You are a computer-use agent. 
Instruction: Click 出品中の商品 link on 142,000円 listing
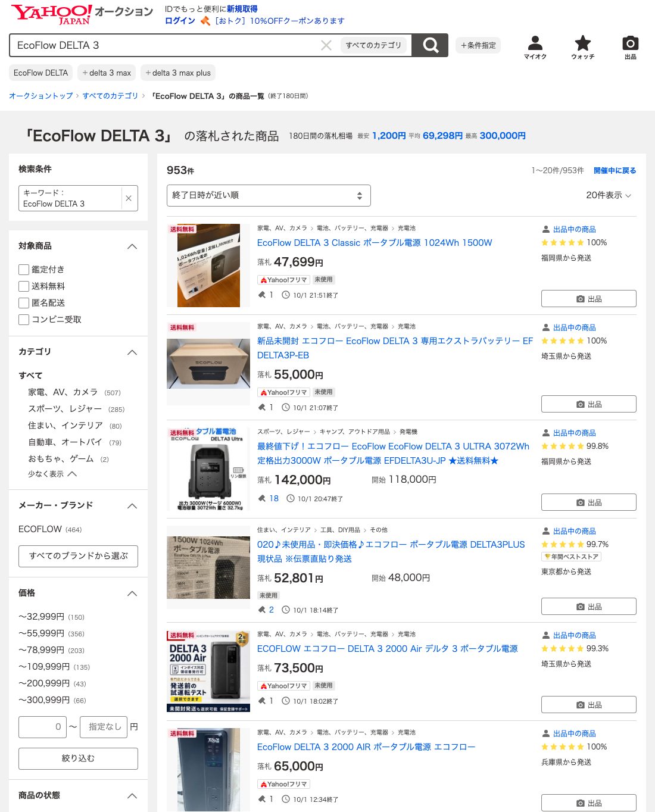[x=574, y=433]
